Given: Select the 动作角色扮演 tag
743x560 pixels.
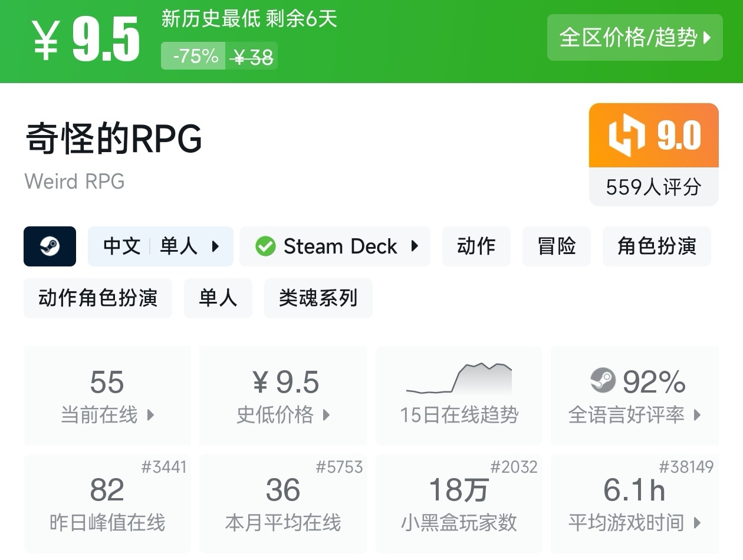Looking at the screenshot, I should pos(98,298).
